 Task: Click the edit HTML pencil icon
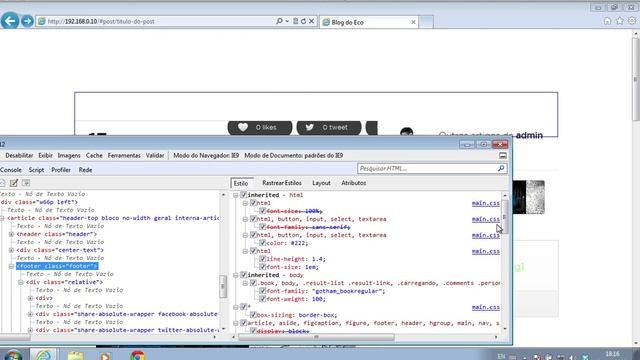(14, 183)
